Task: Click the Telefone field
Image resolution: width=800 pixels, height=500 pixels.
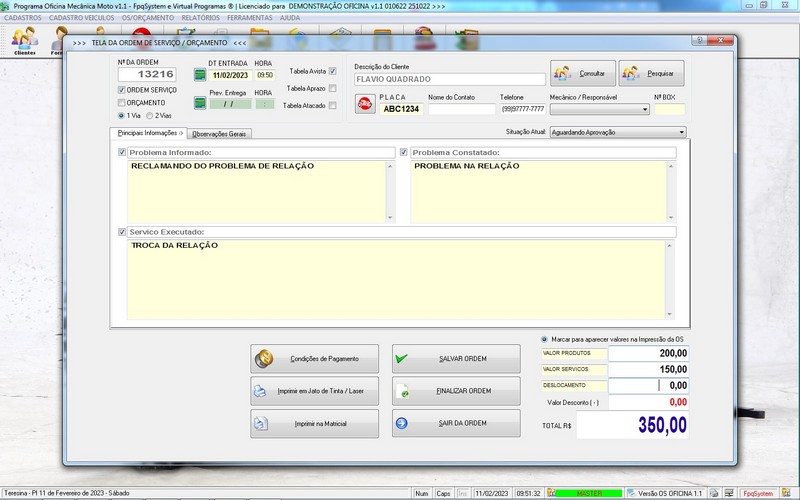Action: coord(523,109)
